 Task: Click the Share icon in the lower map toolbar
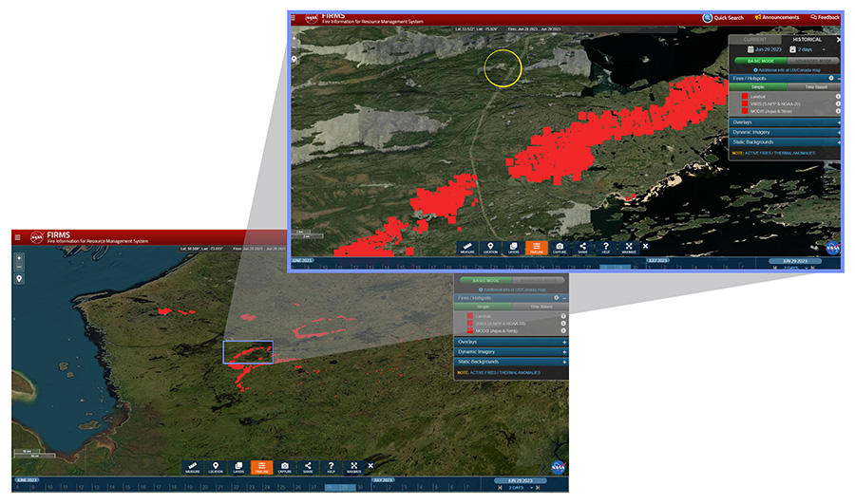point(308,466)
